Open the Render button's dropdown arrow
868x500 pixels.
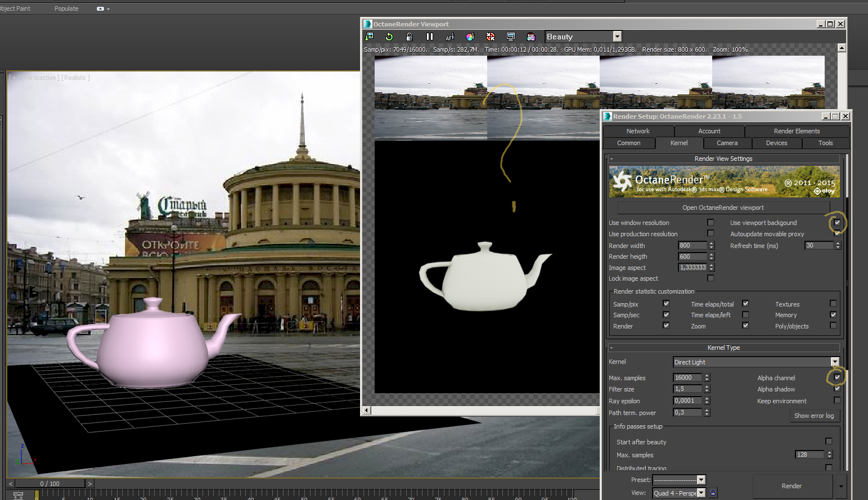click(841, 486)
